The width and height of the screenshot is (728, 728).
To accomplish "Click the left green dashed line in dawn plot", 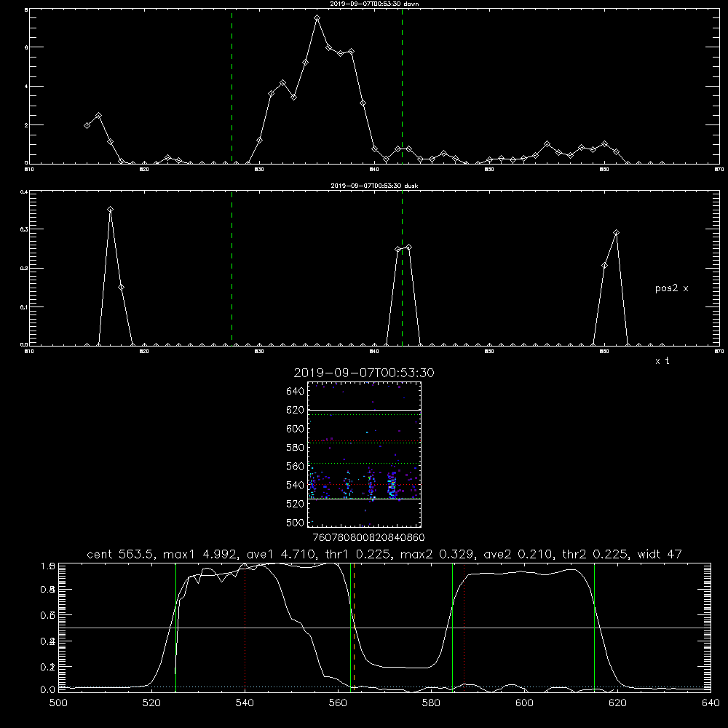I will click(232, 87).
